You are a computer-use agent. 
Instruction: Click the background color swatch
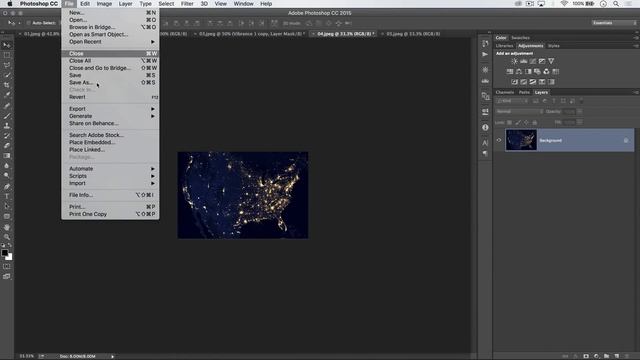click(x=9, y=257)
